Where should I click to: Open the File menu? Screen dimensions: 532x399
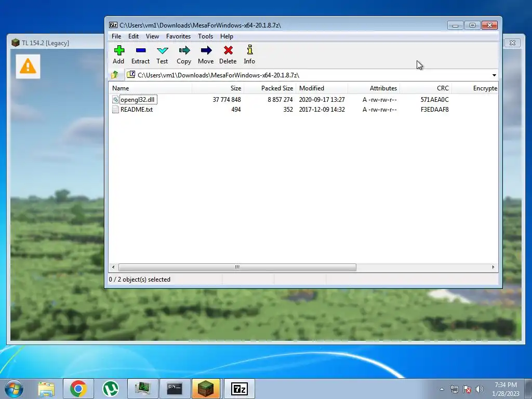(116, 36)
